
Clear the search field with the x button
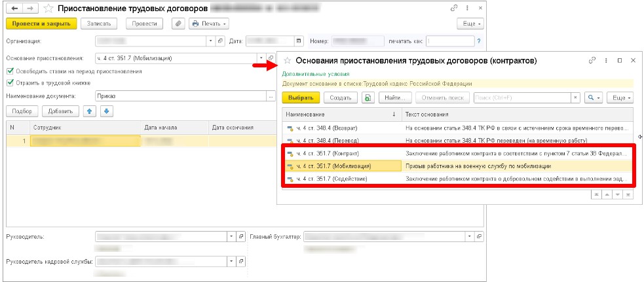576,97
